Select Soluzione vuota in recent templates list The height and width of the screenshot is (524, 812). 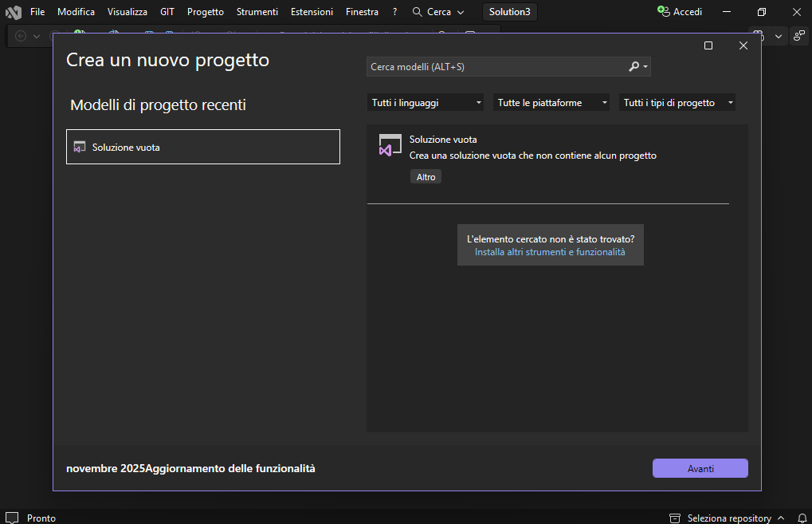point(203,148)
